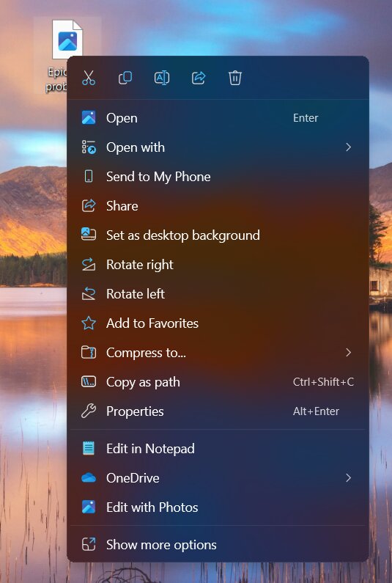The image size is (392, 583).
Task: Select Copy as path
Action: (218, 382)
